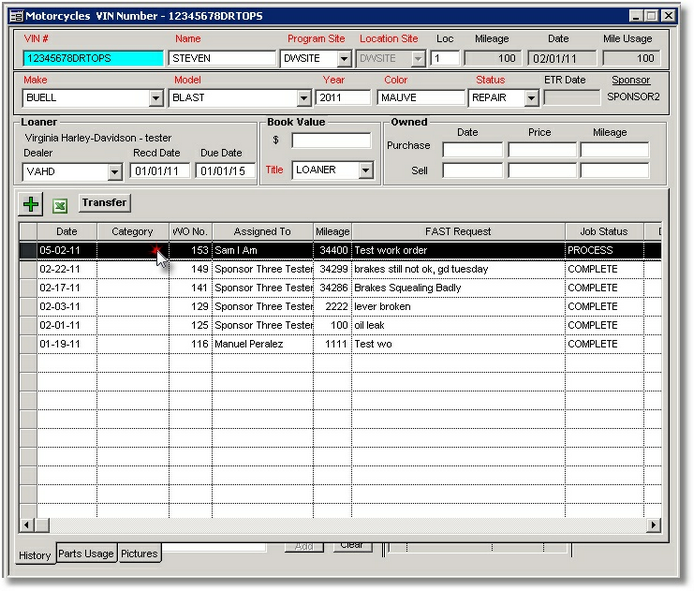694x591 pixels.
Task: Click the window icon in the title bar
Action: click(x=16, y=16)
